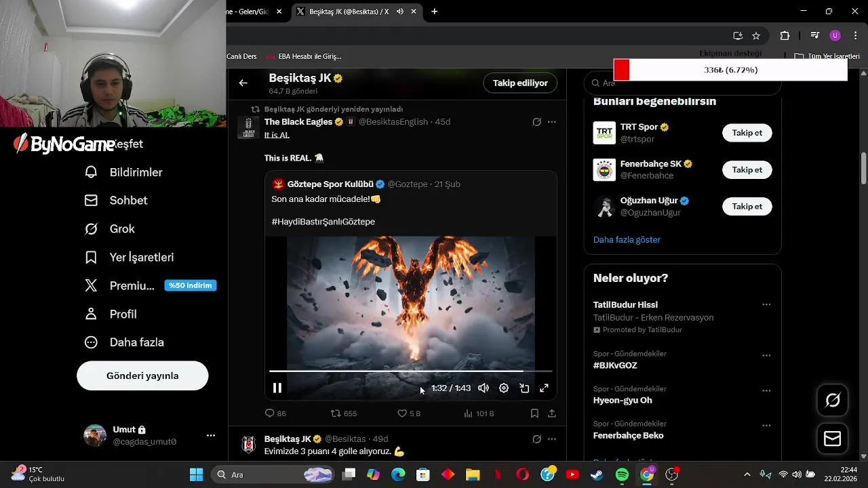Open The Black Eagles profile avatar
This screenshot has height=488, width=868.
coord(248,127)
